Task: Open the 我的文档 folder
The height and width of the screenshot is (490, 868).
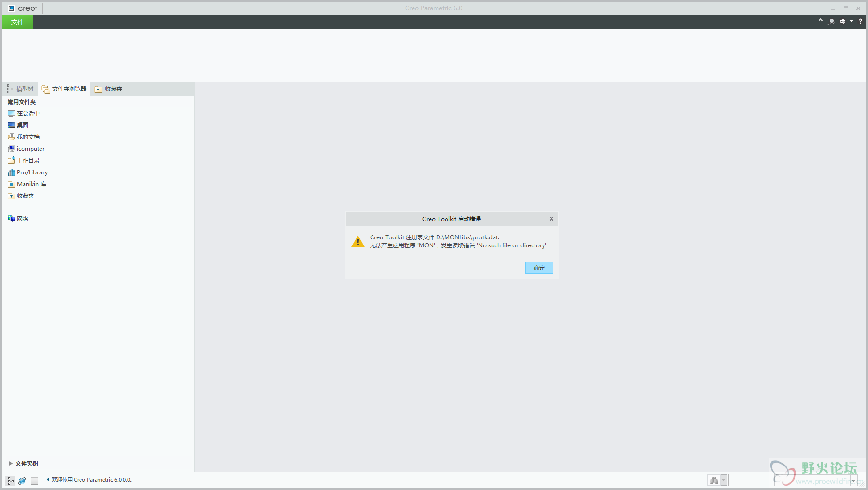Action: click(24, 137)
